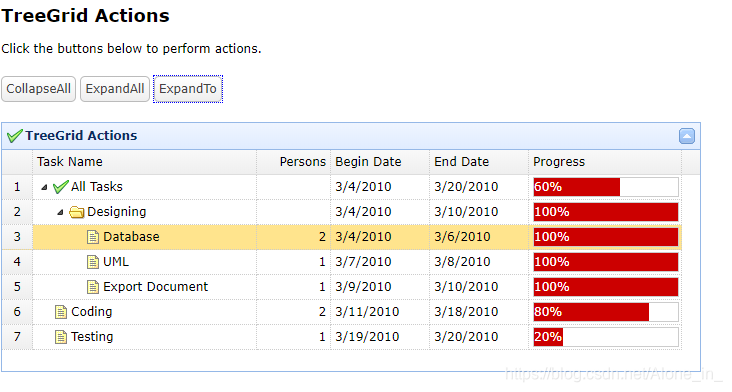Click the End Date 3/20/2010 in All Tasks row

(479, 187)
